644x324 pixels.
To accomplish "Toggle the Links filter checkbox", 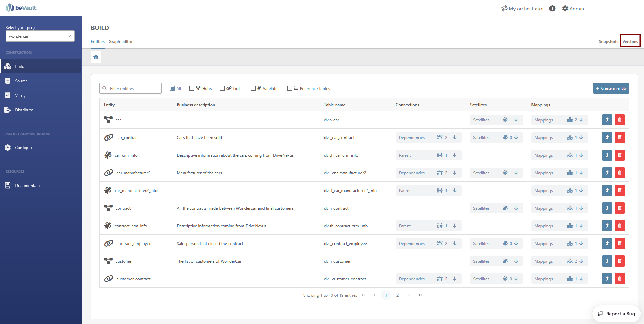I will (x=222, y=88).
